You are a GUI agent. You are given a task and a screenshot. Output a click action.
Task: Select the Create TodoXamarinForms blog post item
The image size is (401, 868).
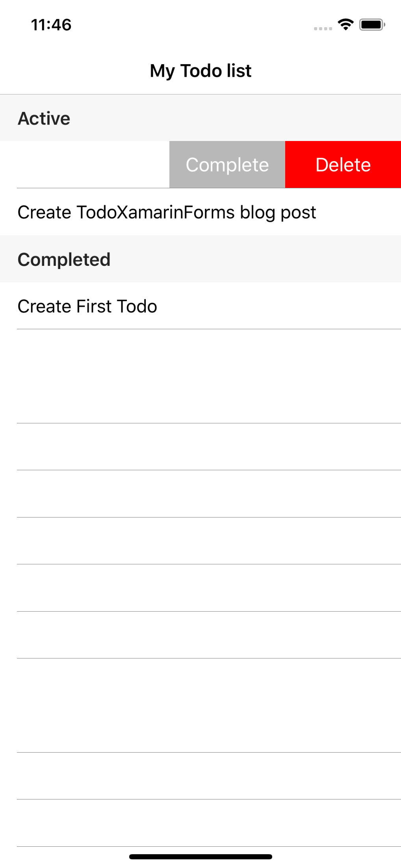(200, 212)
